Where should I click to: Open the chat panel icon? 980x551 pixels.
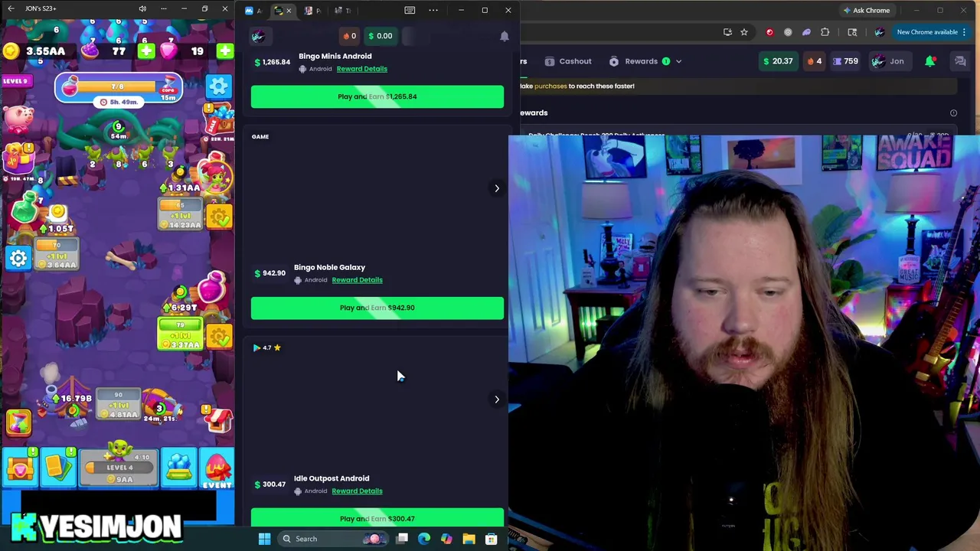(960, 61)
